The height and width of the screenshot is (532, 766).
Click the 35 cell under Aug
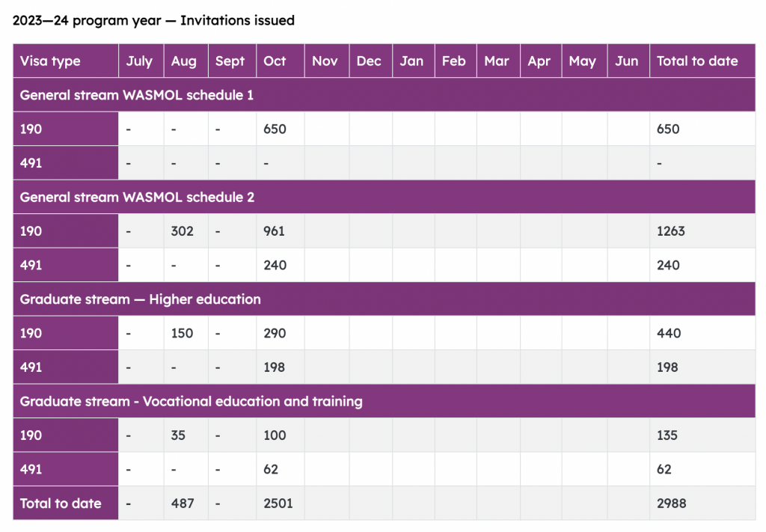click(x=178, y=435)
